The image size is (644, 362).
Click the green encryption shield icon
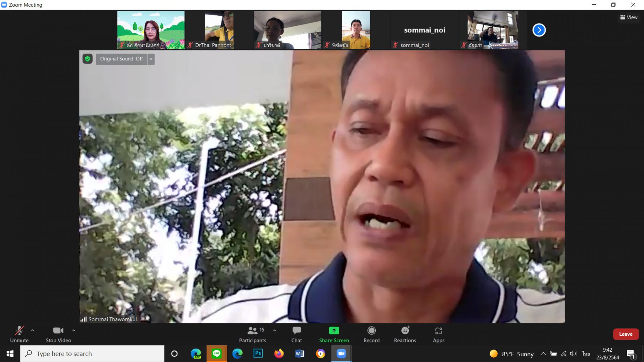click(87, 59)
